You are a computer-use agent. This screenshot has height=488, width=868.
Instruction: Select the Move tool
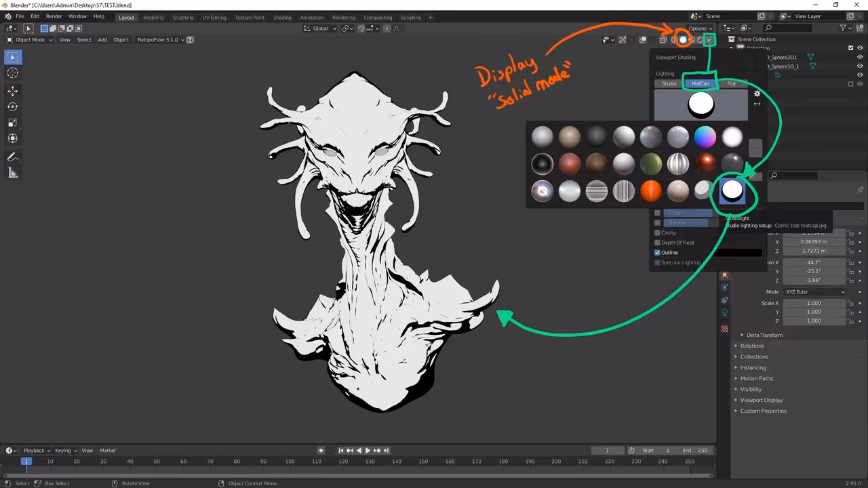[x=12, y=91]
